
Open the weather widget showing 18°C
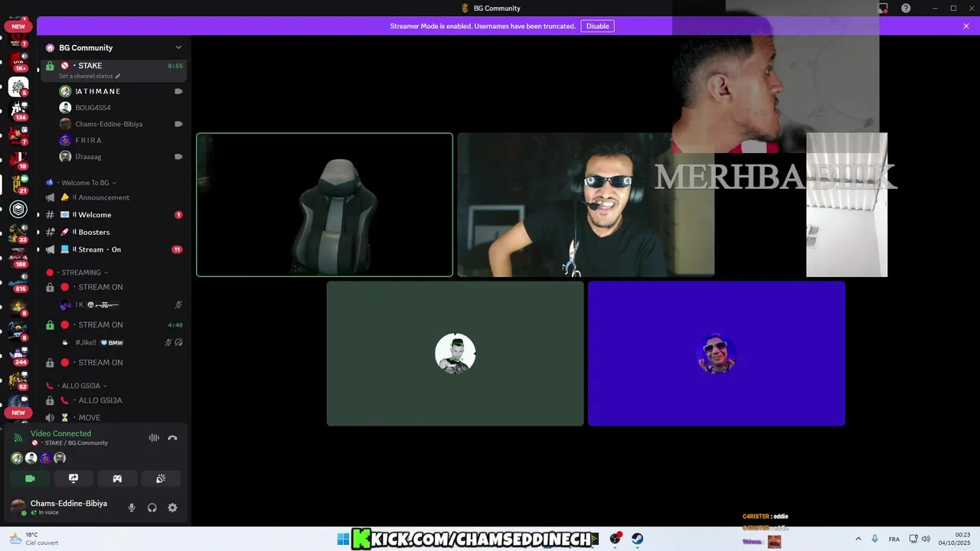33,539
